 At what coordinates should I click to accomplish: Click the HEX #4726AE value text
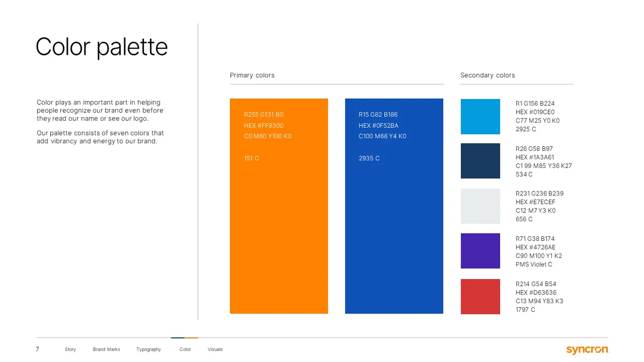point(535,247)
